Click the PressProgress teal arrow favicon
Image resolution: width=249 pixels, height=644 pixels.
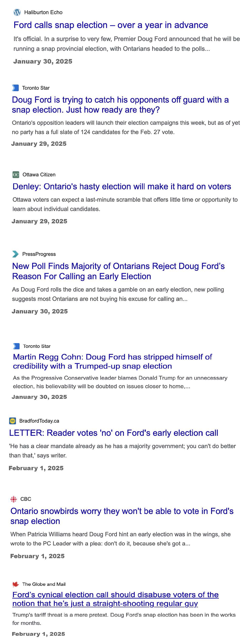point(15,254)
